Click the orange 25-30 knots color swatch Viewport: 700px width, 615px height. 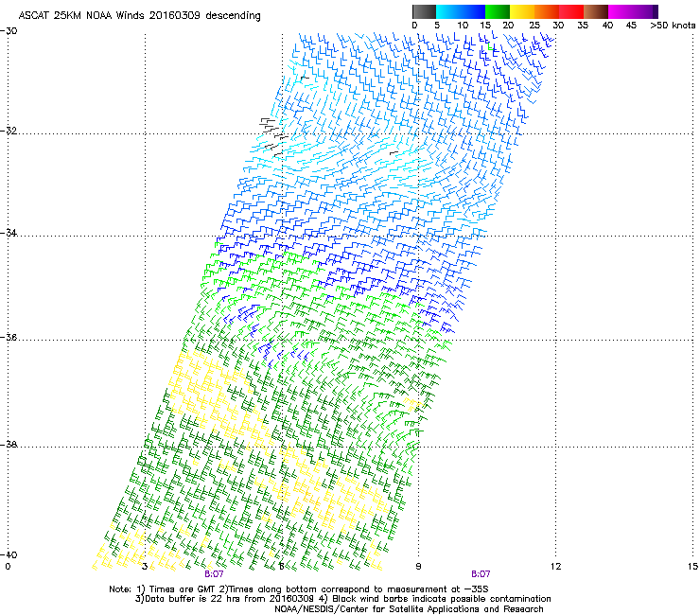[x=547, y=11]
